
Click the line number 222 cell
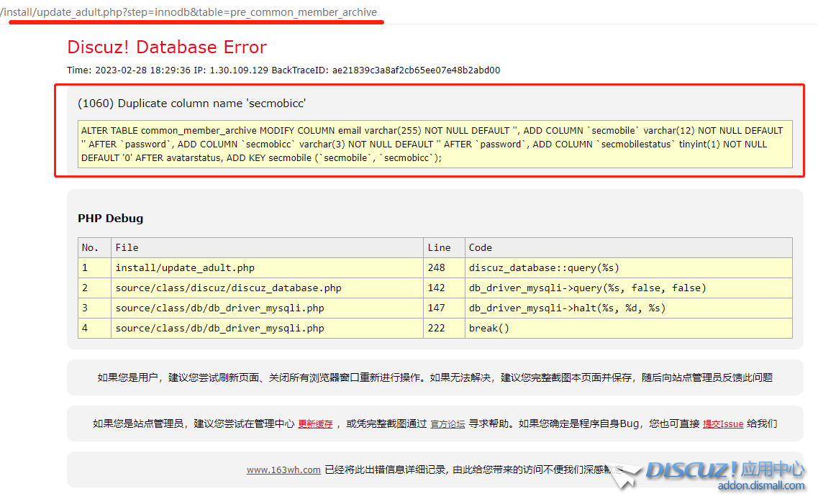437,329
